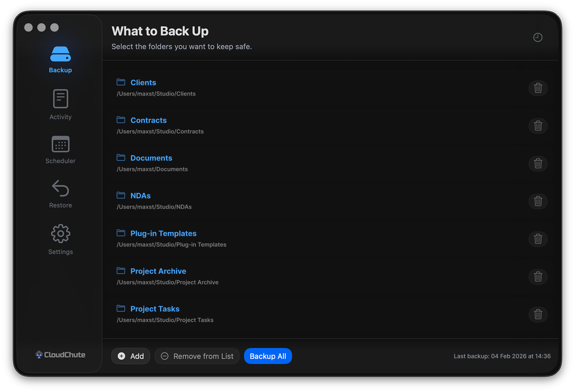The height and width of the screenshot is (392, 575).
Task: Click the trash icon beside Documents
Action: point(538,163)
